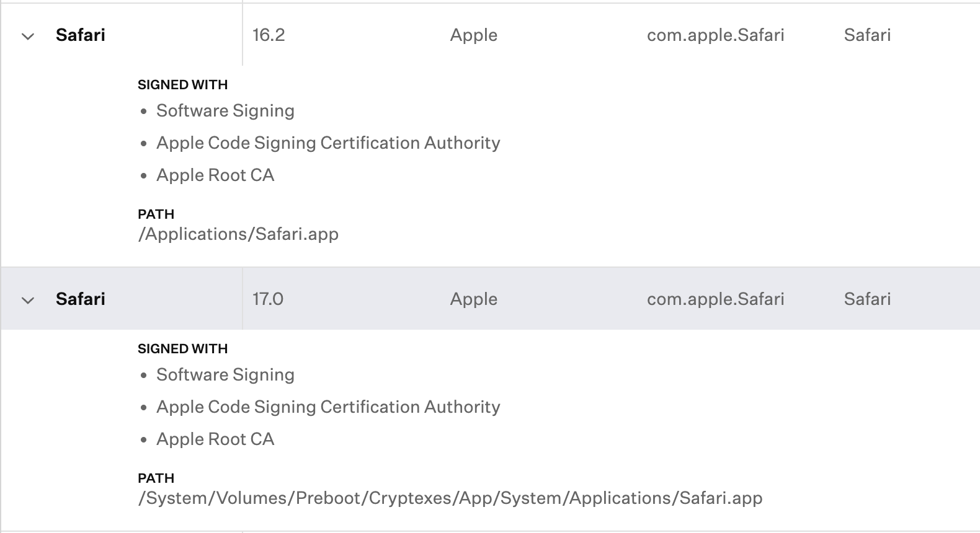Click the Safari name in the 17.0 row

tap(81, 299)
